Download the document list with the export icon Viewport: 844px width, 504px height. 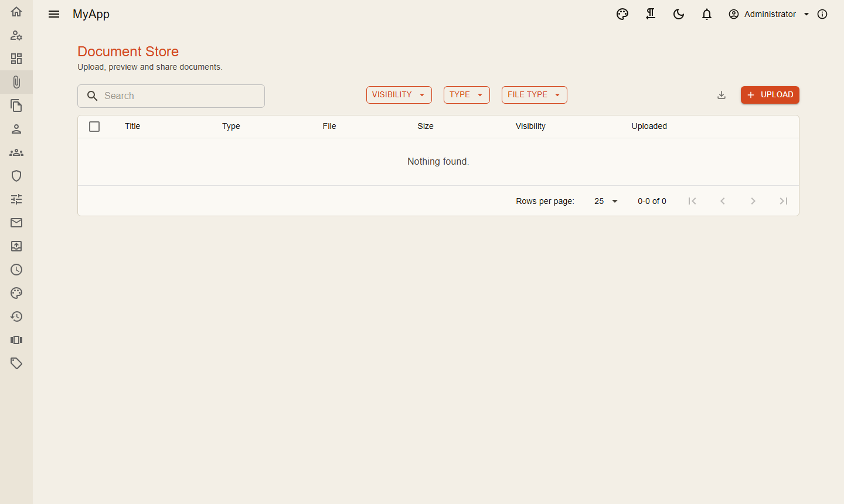point(722,95)
